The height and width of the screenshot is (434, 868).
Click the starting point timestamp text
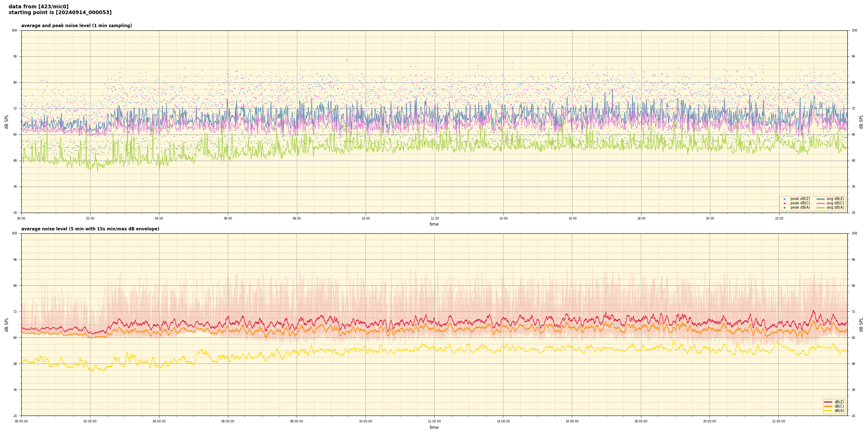click(60, 12)
